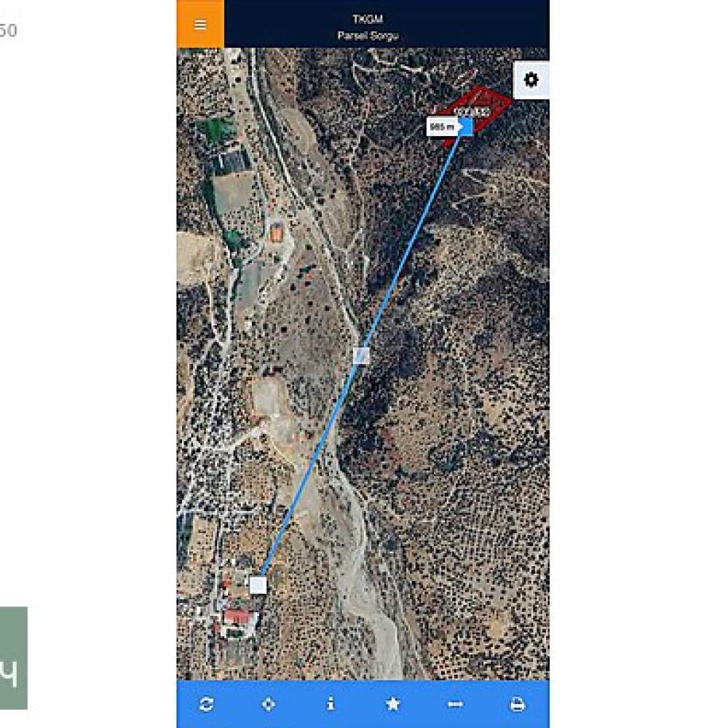Click the TKGM title text
The image size is (728, 728).
pyautogui.click(x=367, y=19)
